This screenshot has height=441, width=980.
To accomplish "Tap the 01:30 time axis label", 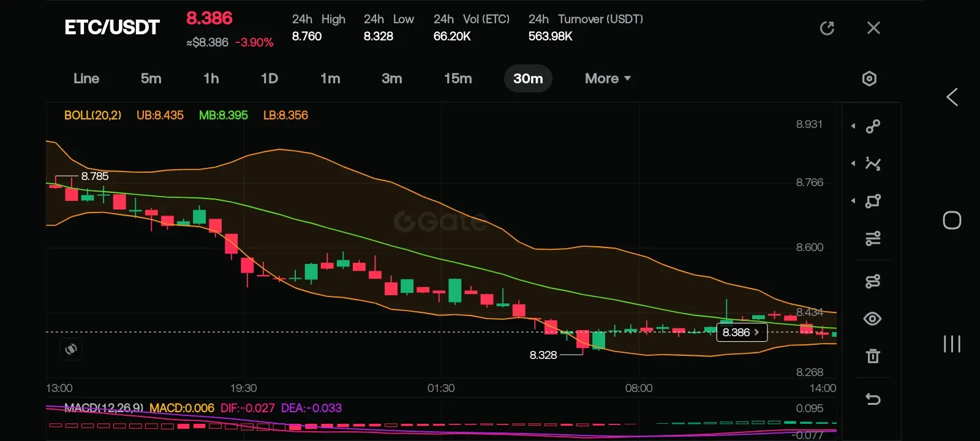I will tap(441, 388).
